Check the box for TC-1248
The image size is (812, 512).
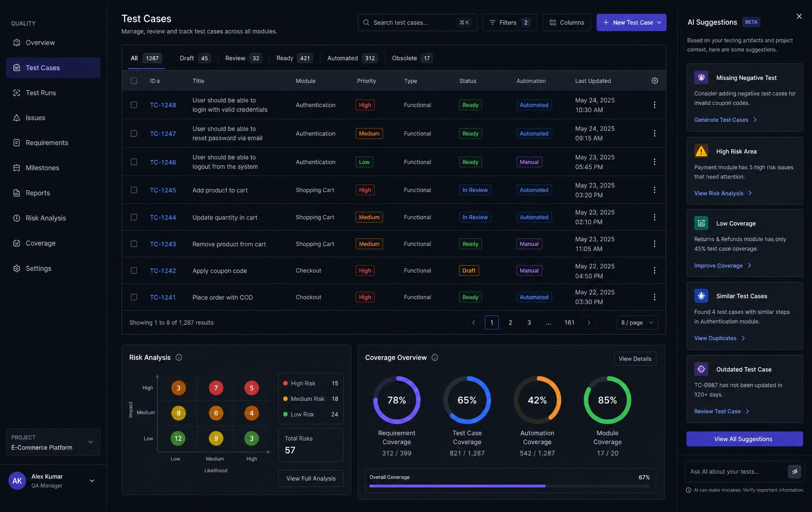[134, 105]
